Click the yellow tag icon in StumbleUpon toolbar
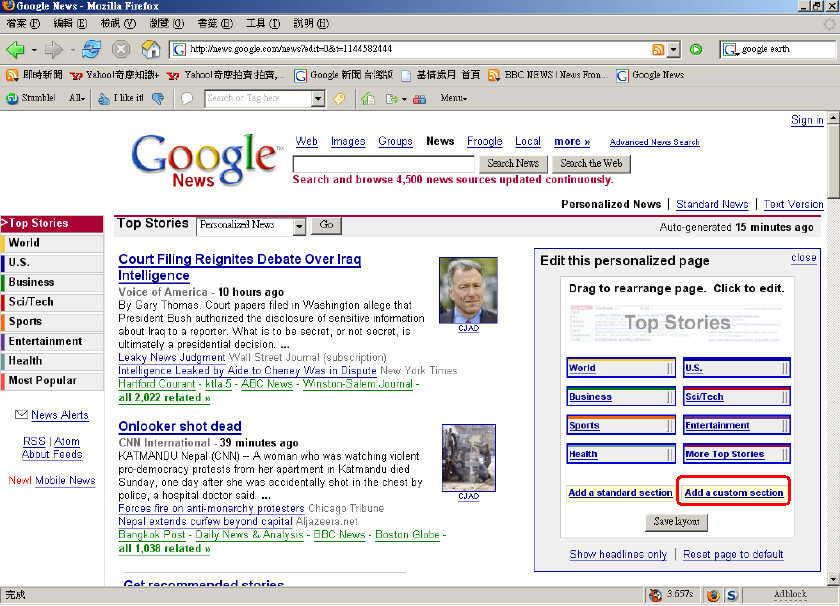The height and width of the screenshot is (606, 840). coord(339,98)
